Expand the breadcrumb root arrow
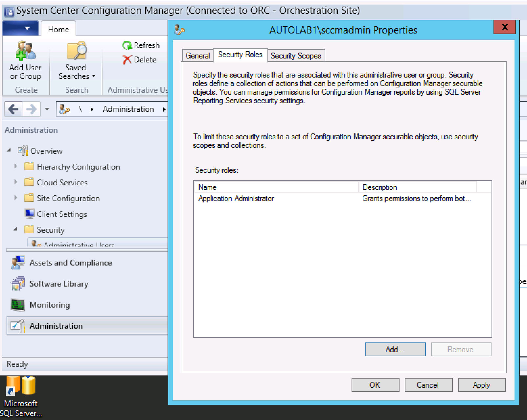Image resolution: width=527 pixels, height=420 pixels. [92, 109]
